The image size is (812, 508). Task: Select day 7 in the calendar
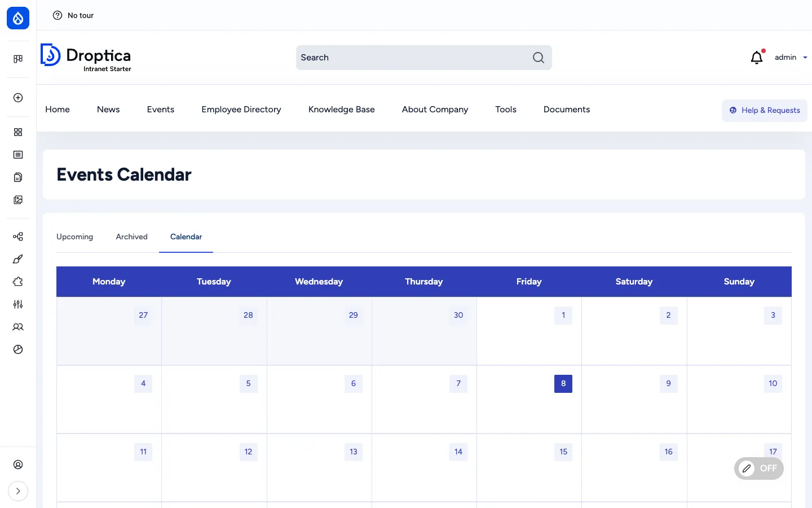coord(458,384)
